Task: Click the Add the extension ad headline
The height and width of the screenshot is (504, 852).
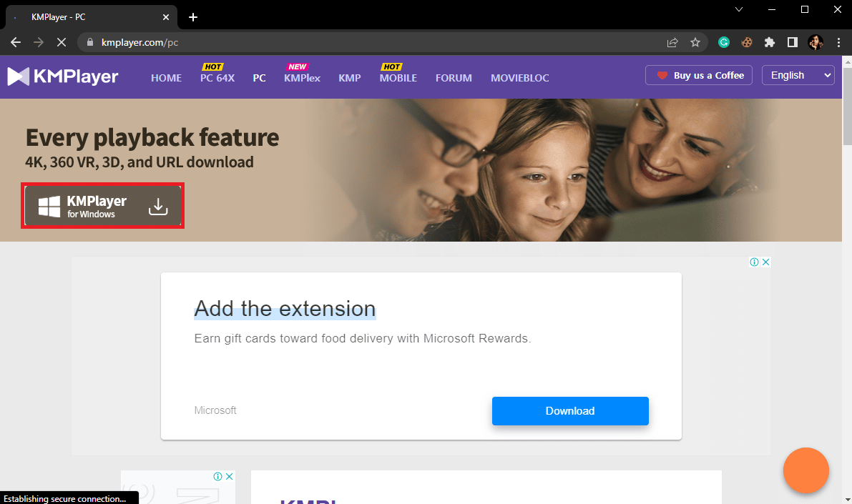Action: [x=285, y=309]
